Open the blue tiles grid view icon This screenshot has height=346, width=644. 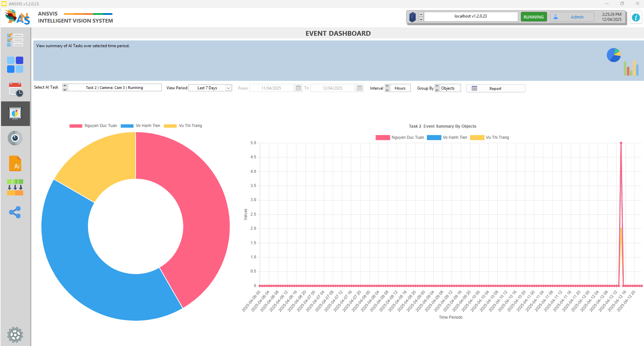click(x=15, y=65)
